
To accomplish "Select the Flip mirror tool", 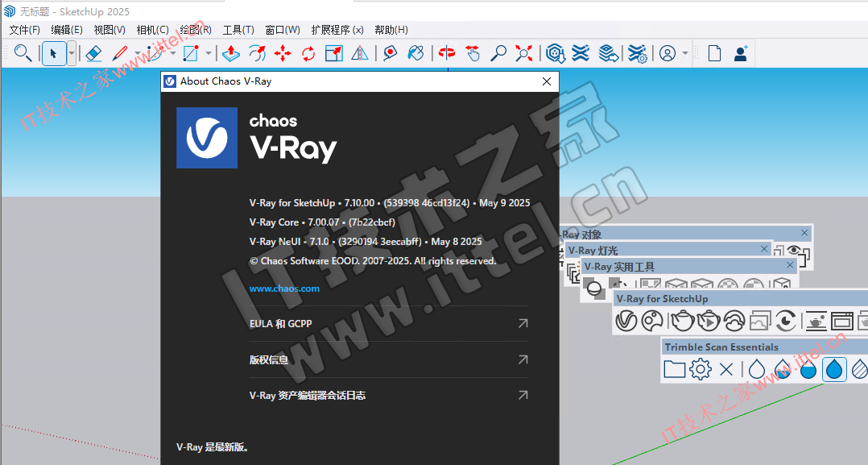I will pos(360,53).
